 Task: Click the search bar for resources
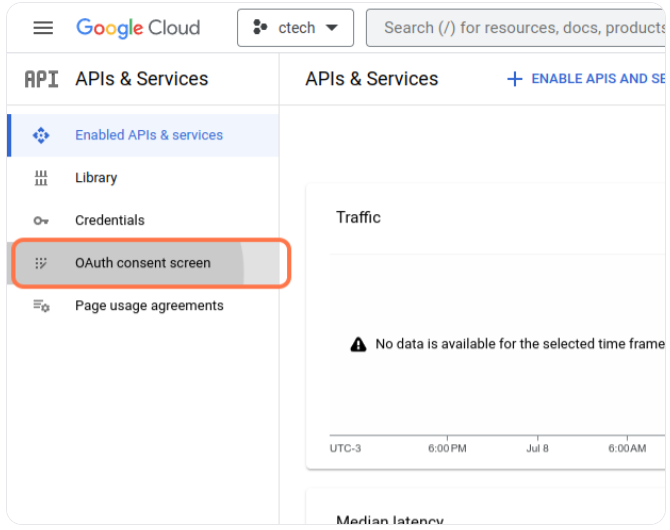[x=520, y=28]
